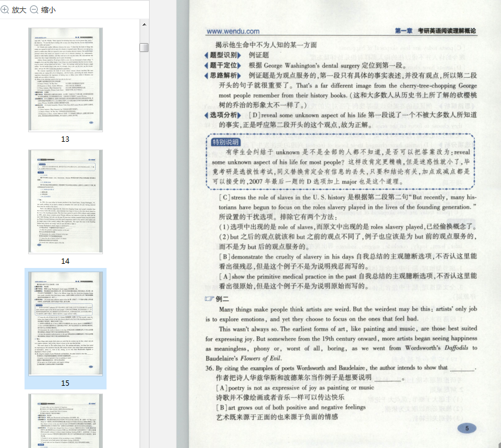Click the [C] stress the role of slaves text
The width and height of the screenshot is (501, 448).
click(282, 197)
